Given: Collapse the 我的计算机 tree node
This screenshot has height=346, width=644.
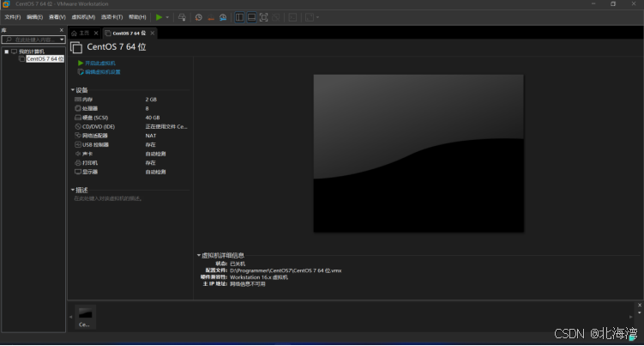Looking at the screenshot, I should (x=7, y=52).
